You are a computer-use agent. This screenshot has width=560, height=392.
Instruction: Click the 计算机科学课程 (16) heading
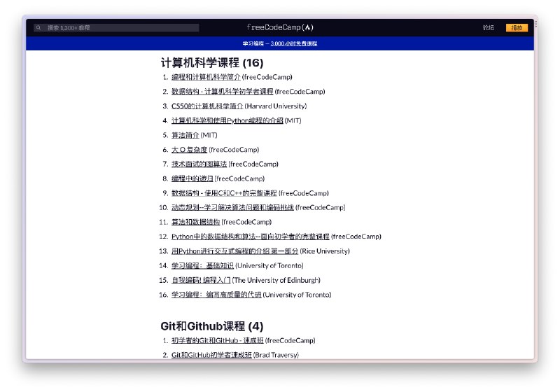(212, 63)
